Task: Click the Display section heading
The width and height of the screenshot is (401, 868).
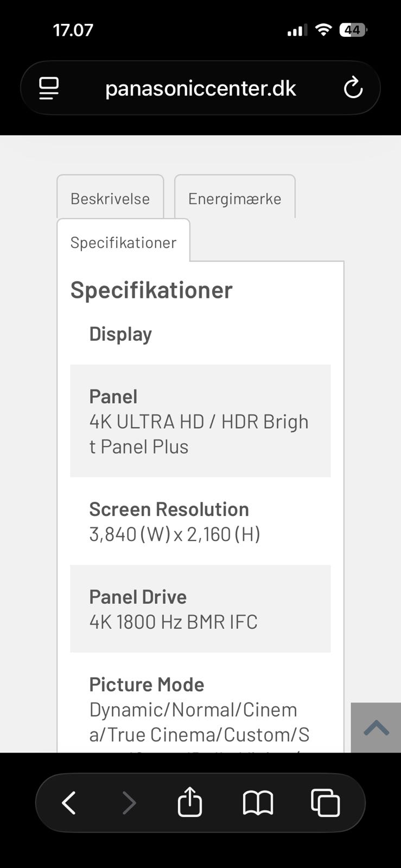Action: coord(120,334)
